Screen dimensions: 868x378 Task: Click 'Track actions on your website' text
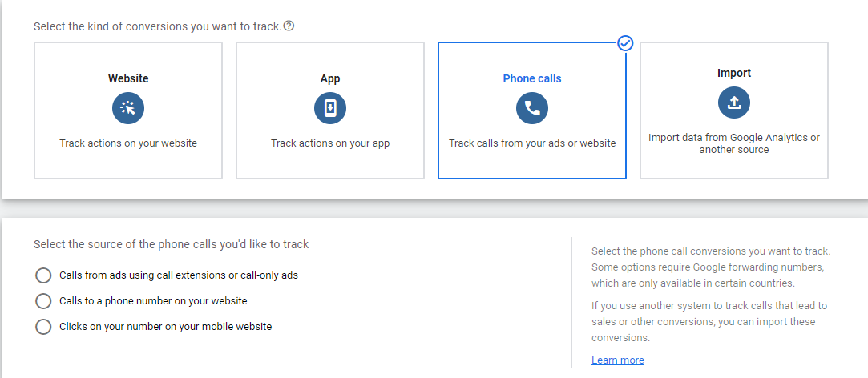pyautogui.click(x=128, y=143)
